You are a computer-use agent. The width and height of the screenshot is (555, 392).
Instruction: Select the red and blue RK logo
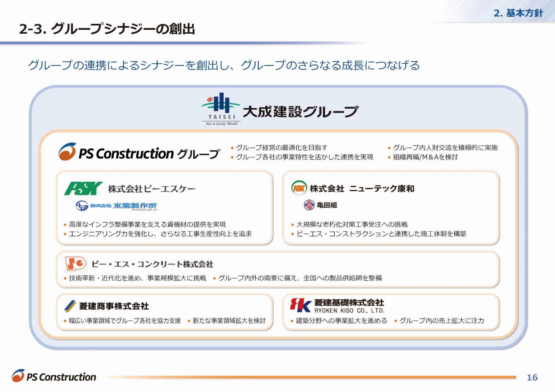(x=300, y=305)
